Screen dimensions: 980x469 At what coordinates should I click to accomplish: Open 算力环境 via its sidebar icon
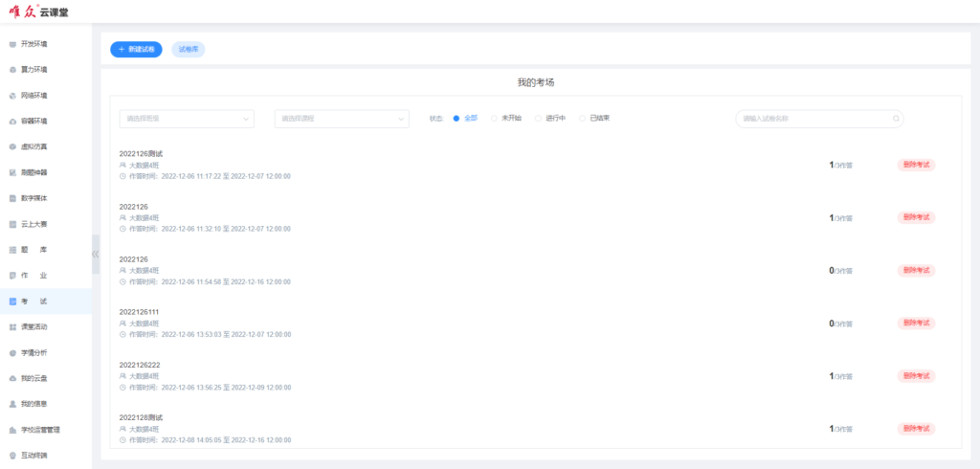12,70
